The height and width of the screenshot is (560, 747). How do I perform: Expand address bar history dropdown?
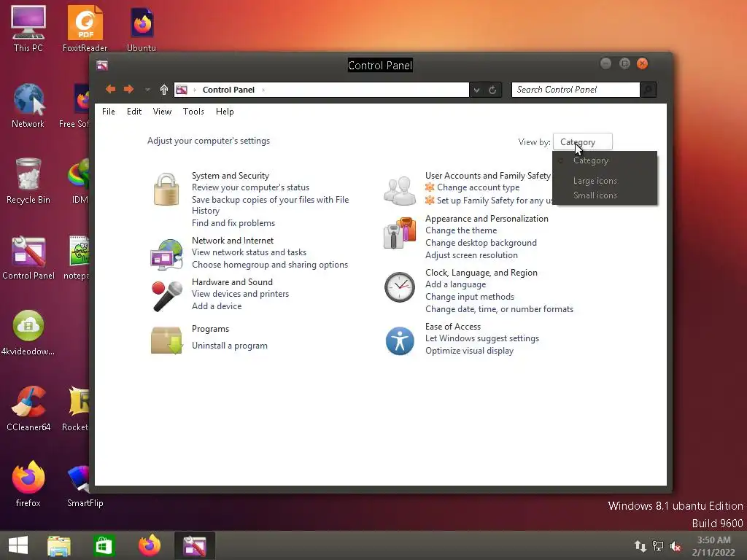476,90
